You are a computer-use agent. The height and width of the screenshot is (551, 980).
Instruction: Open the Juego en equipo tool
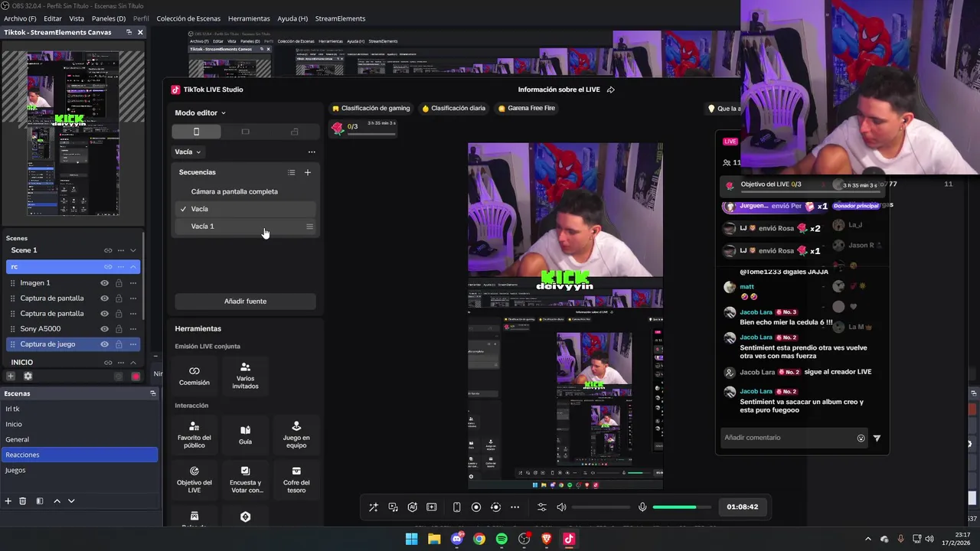coord(296,435)
